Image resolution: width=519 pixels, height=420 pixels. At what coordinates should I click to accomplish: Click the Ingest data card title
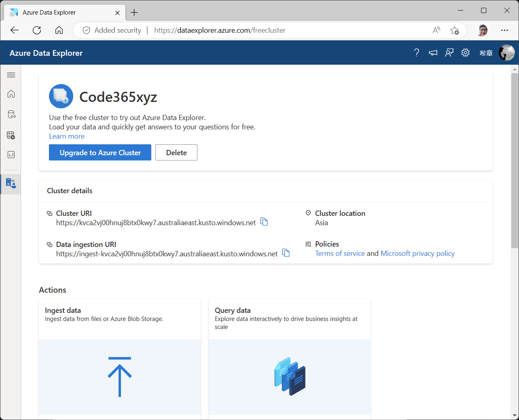pyautogui.click(x=63, y=310)
